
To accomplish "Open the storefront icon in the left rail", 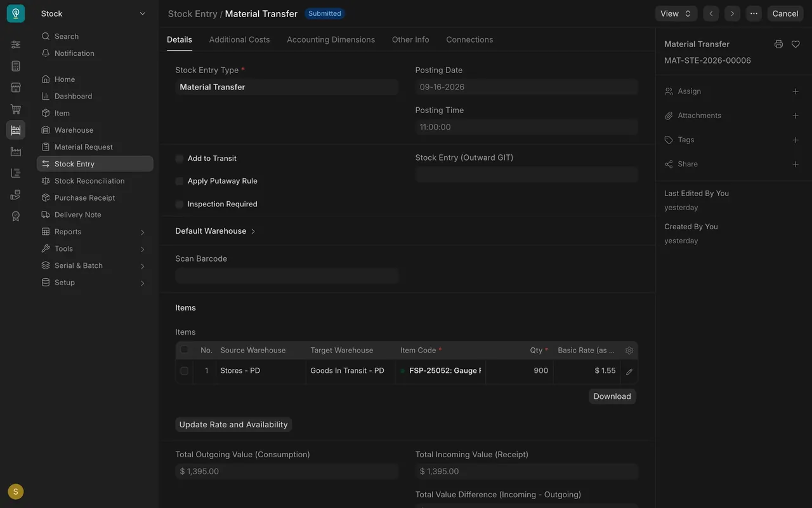I will pos(16,88).
